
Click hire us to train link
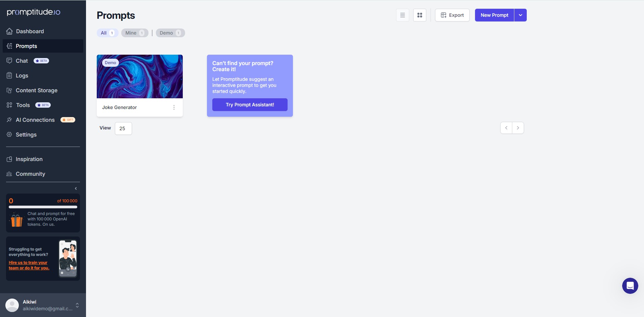[29, 265]
